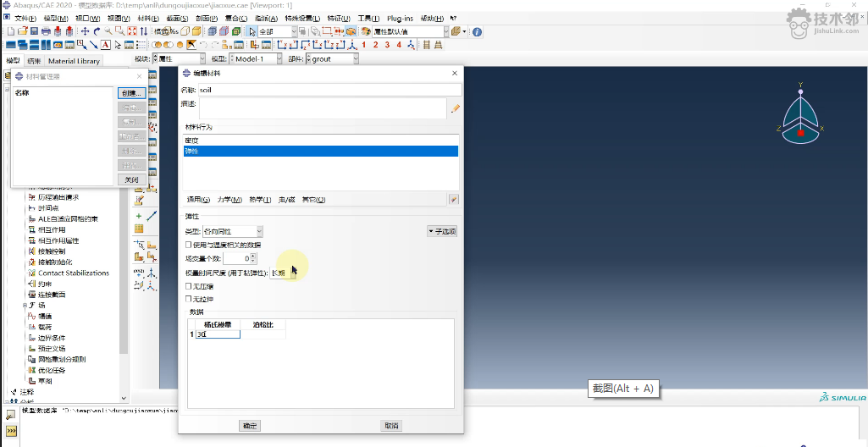Open the Plug-ins menu
This screenshot has width=868, height=447.
click(x=400, y=19)
